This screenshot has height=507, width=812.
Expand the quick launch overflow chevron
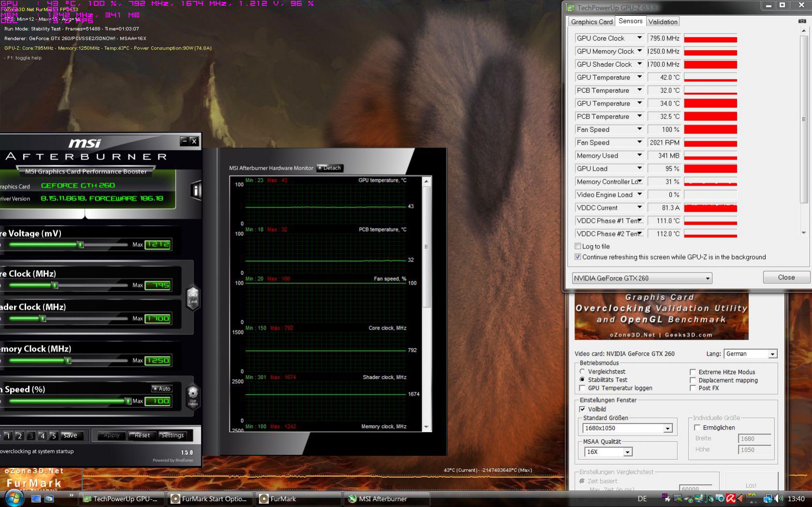click(x=71, y=495)
